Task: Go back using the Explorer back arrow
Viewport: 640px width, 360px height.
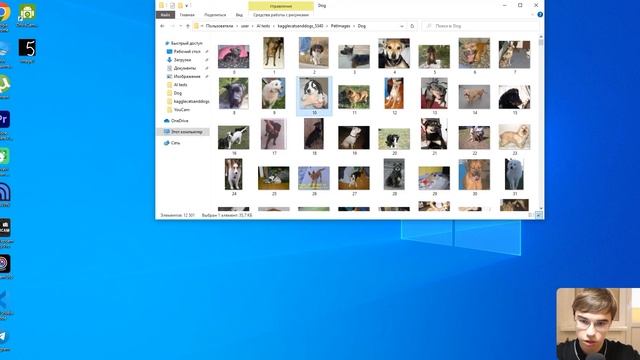Action: (162, 26)
